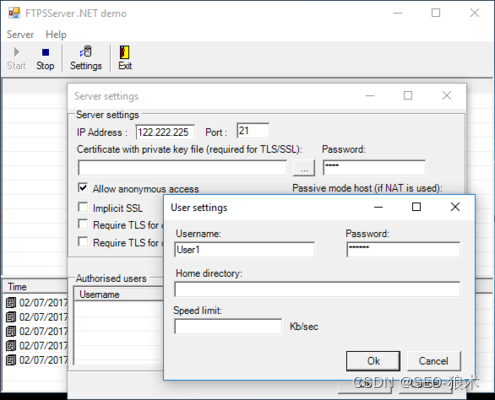Click the first log entry's document icon
This screenshot has height=400, width=495.
tap(11, 303)
